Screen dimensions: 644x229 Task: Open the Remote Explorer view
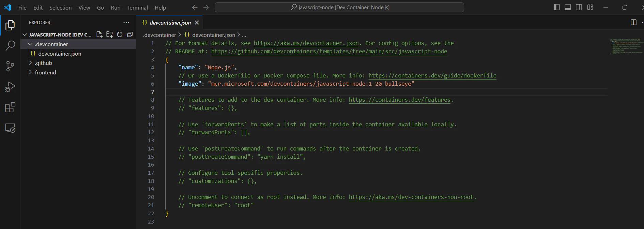[x=10, y=128]
